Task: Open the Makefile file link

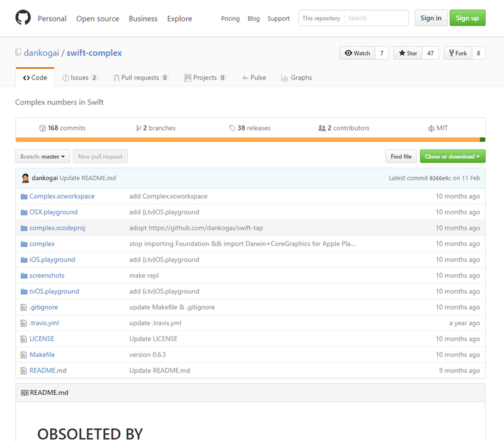Action: click(x=42, y=354)
